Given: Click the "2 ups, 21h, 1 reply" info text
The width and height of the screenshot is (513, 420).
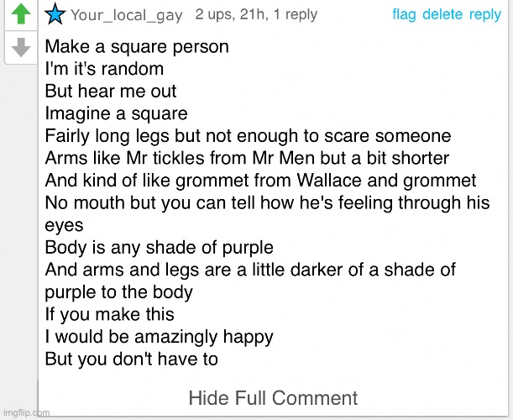Looking at the screenshot, I should click(256, 14).
